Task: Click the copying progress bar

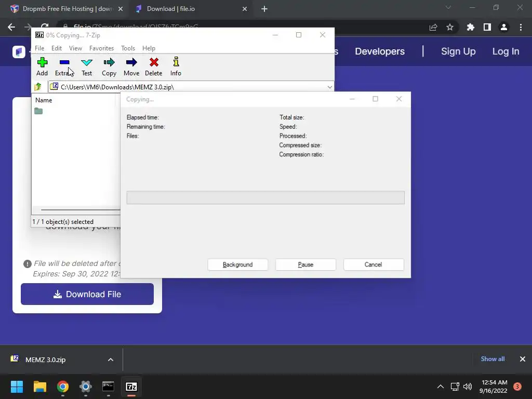Action: tap(265, 197)
